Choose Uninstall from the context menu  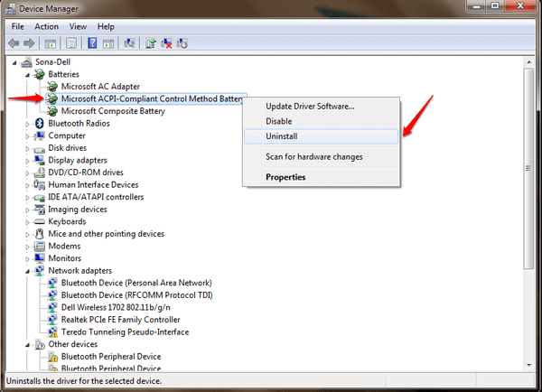point(282,136)
